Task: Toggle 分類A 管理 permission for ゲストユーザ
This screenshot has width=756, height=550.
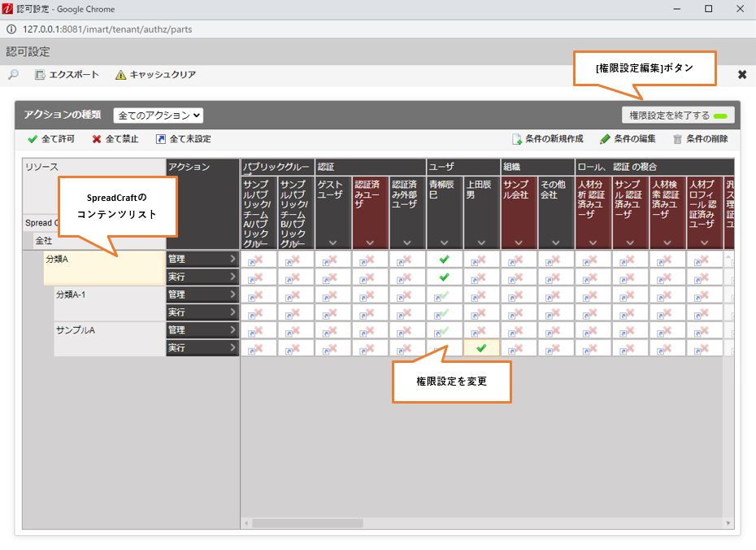Action: [x=332, y=260]
